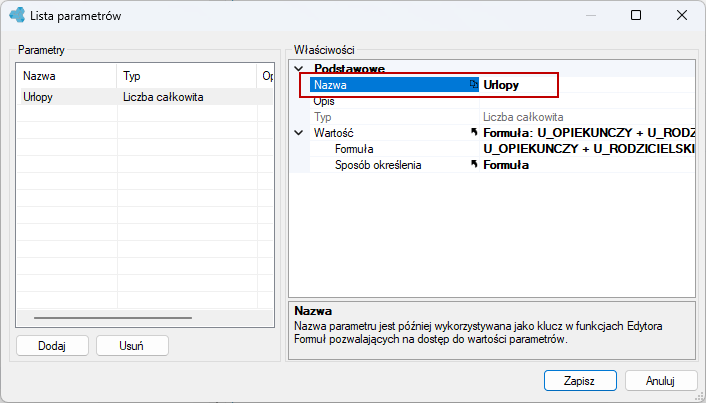Select the Wartość property label

pyautogui.click(x=334, y=133)
